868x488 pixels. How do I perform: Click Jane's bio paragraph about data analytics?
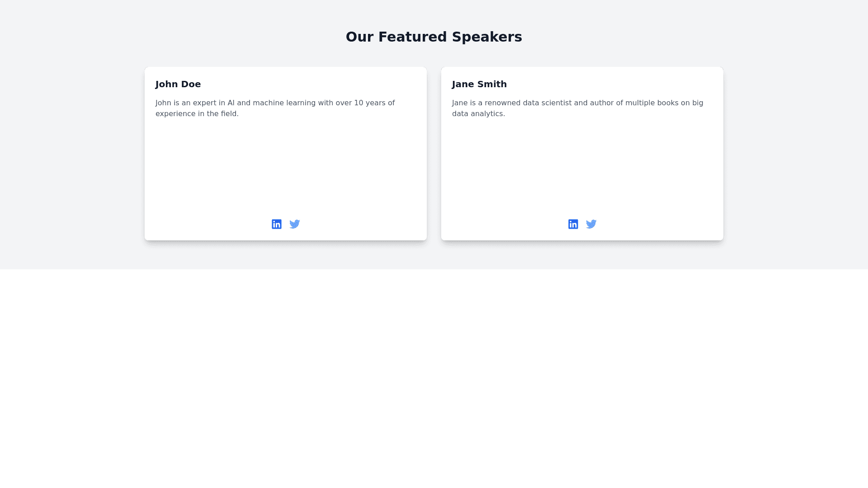coord(577,108)
